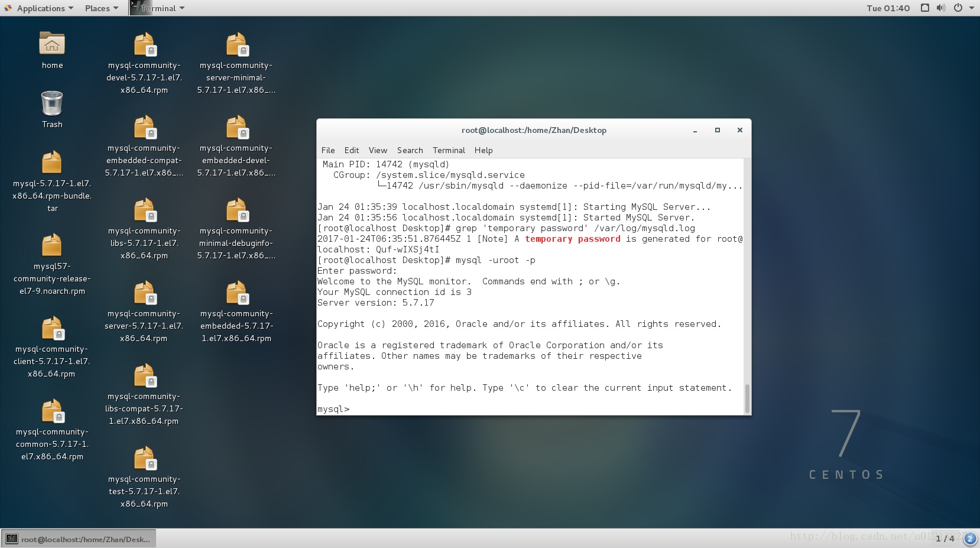The image size is (980, 548).
Task: Click the 'mysql -uroot -p' command line
Action: pyautogui.click(x=495, y=260)
